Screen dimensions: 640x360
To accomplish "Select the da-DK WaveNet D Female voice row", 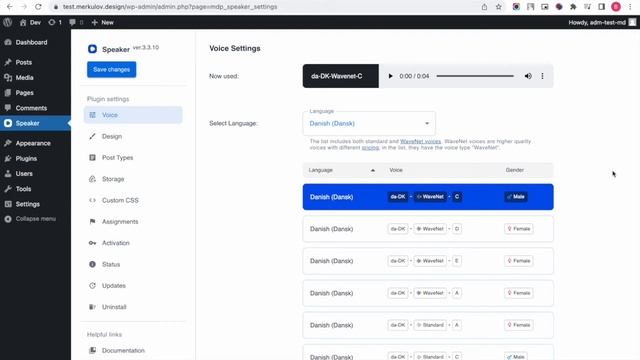I will click(428, 229).
